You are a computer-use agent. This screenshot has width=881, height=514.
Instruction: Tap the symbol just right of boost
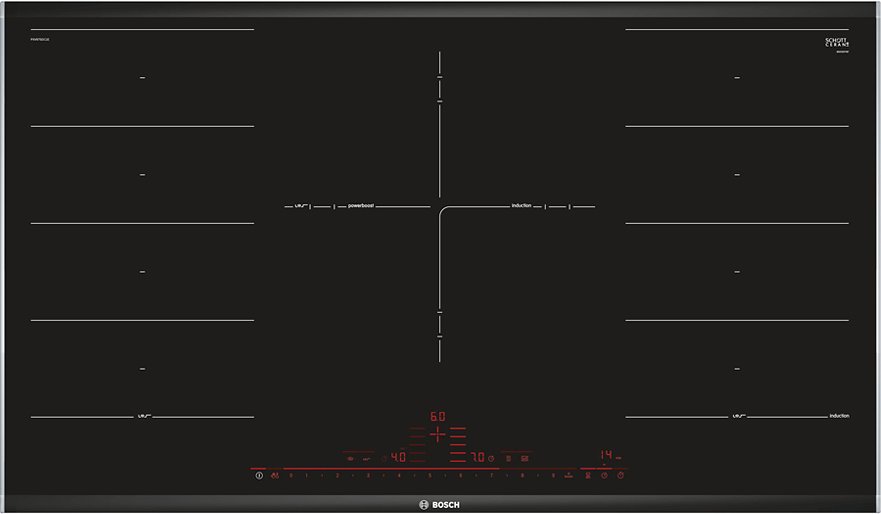588,475
